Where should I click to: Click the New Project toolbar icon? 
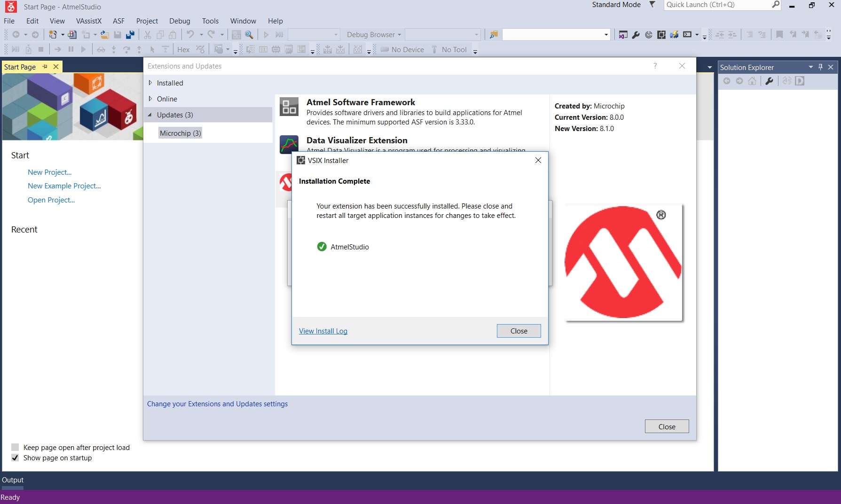click(53, 35)
